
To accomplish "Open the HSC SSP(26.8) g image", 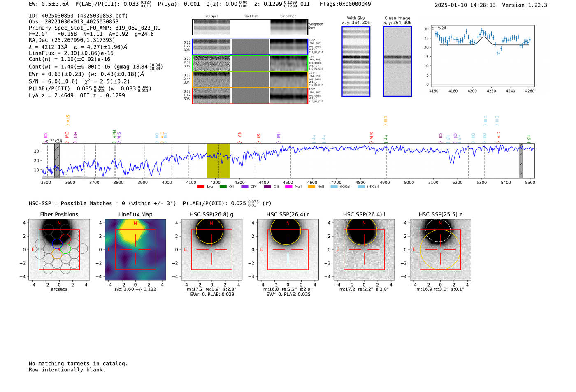I will tap(211, 250).
